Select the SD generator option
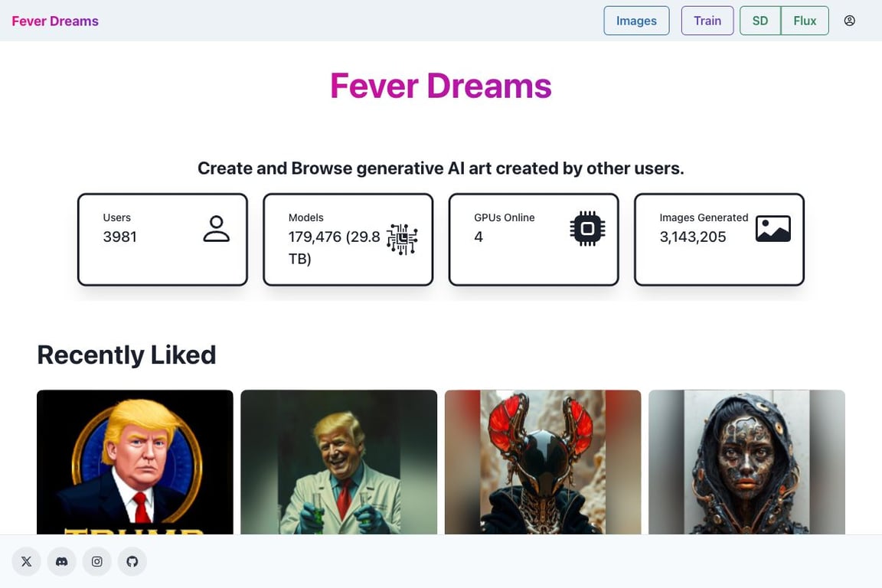 [759, 21]
